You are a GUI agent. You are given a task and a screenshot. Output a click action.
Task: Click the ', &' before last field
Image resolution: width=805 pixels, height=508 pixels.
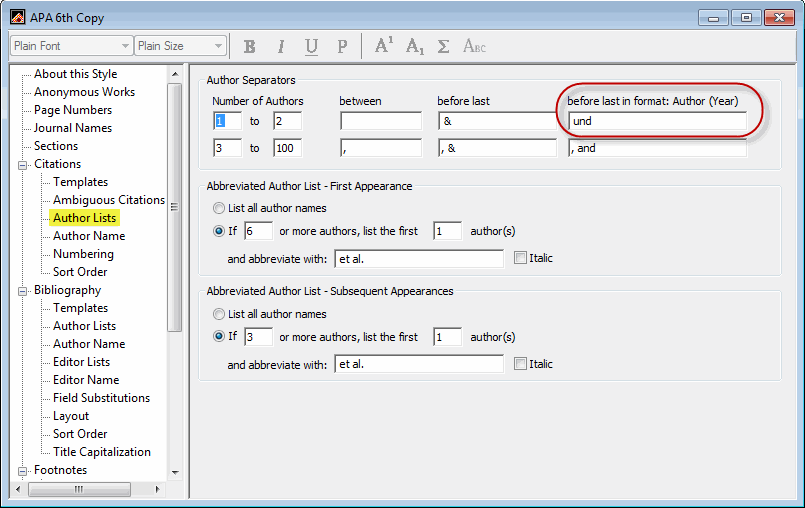point(497,148)
